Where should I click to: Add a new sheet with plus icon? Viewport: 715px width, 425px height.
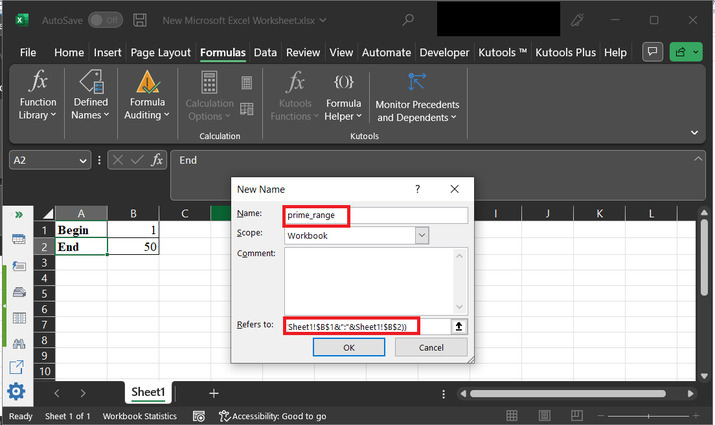pyautogui.click(x=214, y=393)
